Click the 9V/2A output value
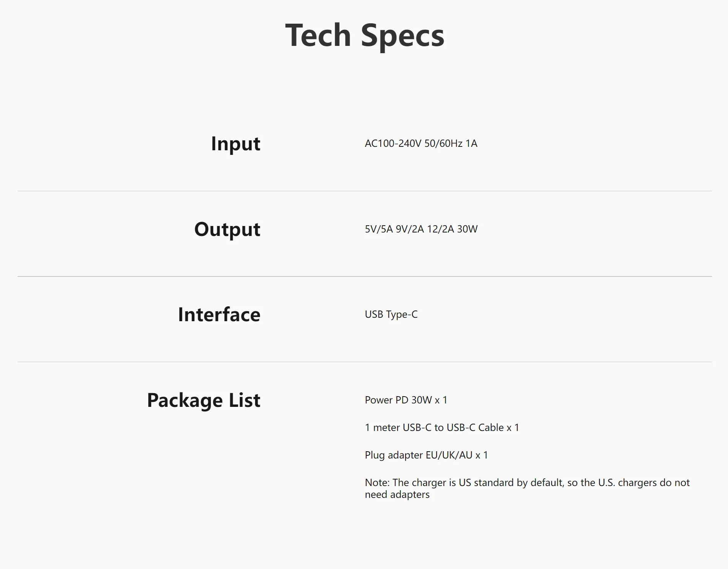This screenshot has height=569, width=728. (x=410, y=229)
